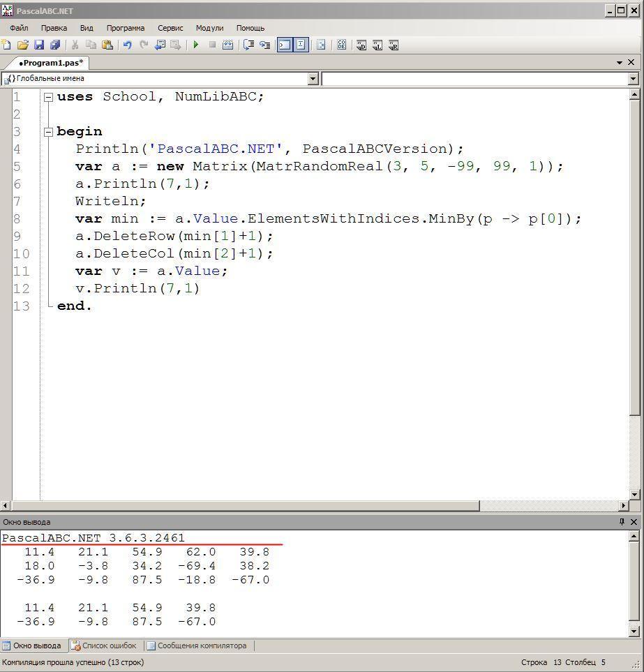644x672 pixels.
Task: Open the Правка menu
Action: pyautogui.click(x=54, y=28)
